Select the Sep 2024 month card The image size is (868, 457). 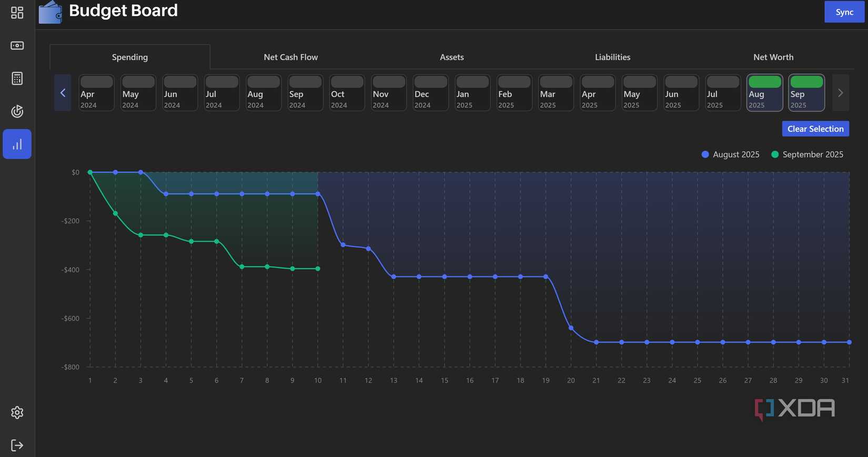305,93
